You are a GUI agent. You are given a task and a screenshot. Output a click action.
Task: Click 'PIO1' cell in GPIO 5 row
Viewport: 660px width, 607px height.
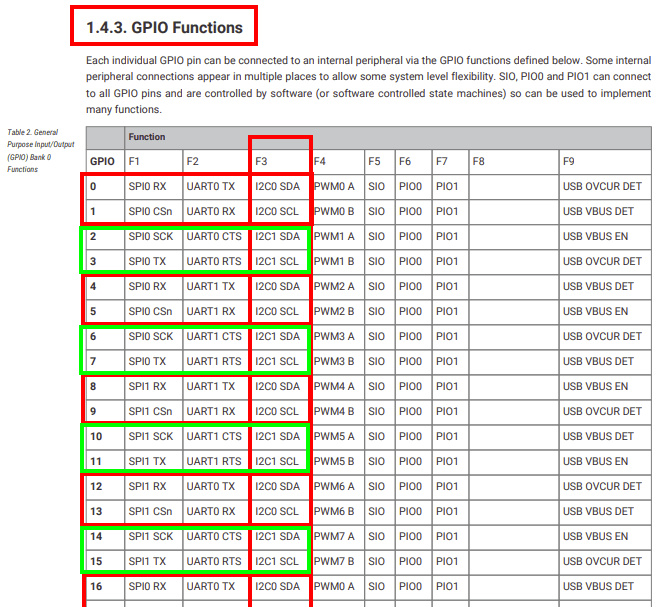447,311
